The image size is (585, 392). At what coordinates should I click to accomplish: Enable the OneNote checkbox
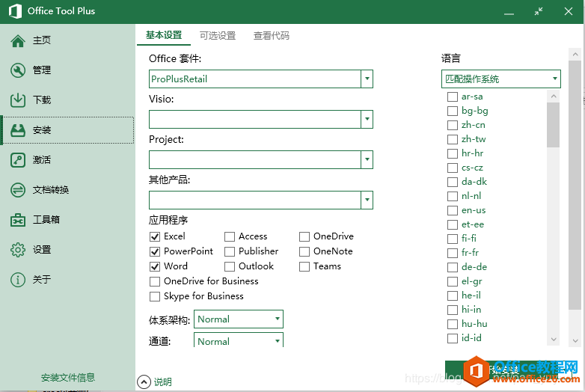click(304, 251)
